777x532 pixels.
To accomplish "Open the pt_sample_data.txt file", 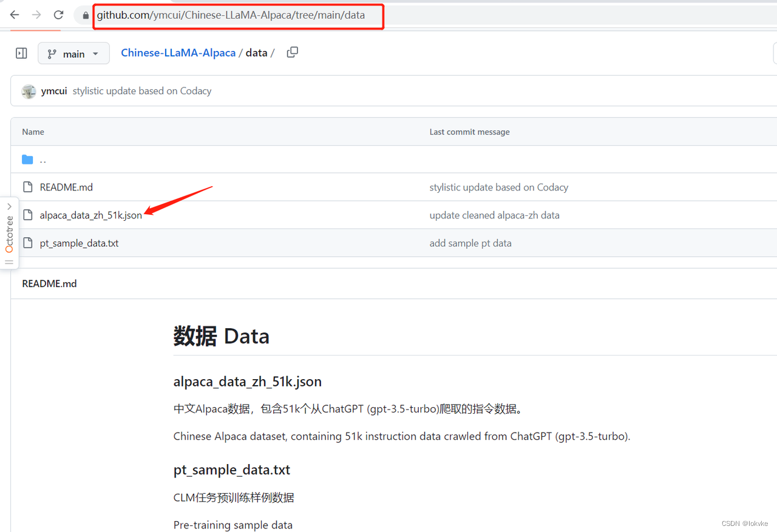I will 79,243.
